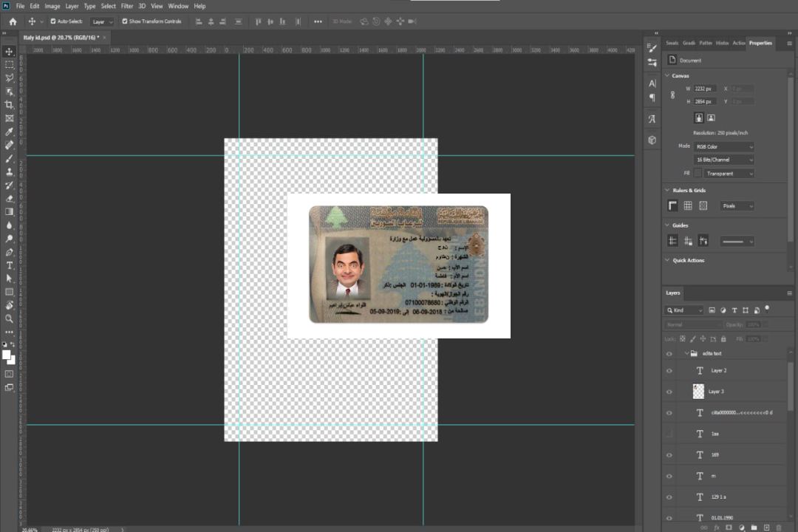Create a new layer with plus icon
The height and width of the screenshot is (532, 798).
[766, 528]
